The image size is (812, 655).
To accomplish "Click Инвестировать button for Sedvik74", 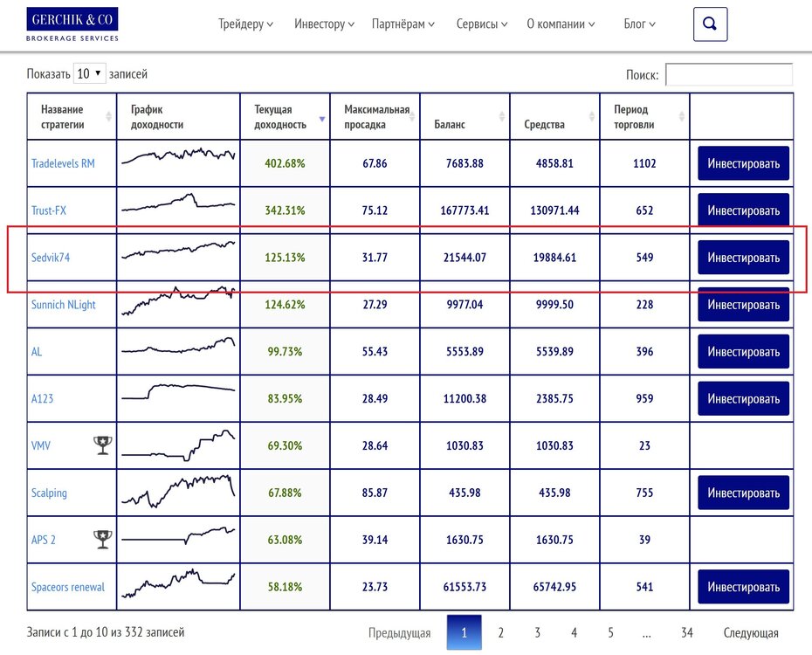I will 743,258.
